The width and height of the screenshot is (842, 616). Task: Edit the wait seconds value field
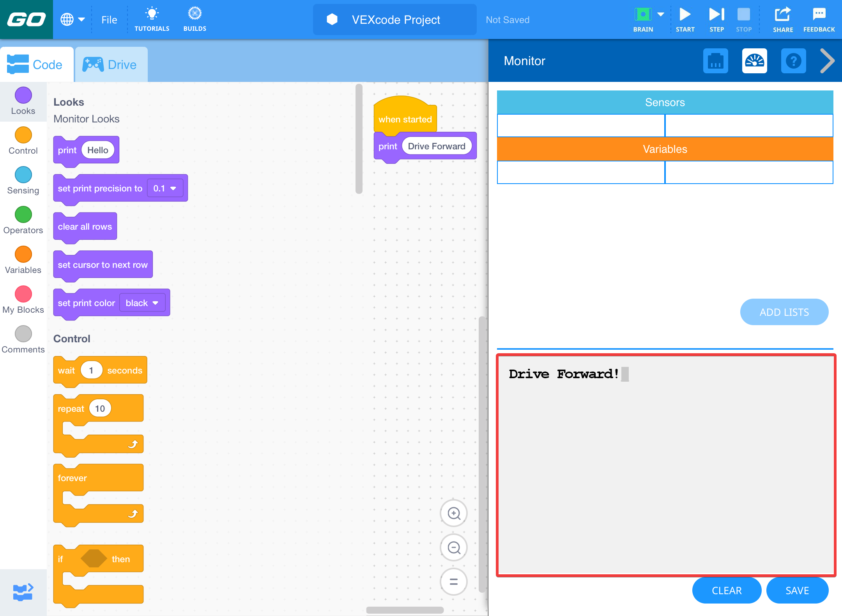[91, 370]
